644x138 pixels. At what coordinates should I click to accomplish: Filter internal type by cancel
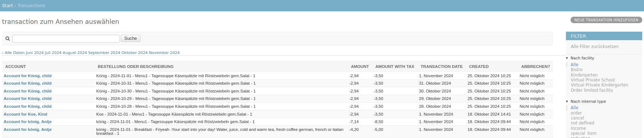pyautogui.click(x=577, y=118)
